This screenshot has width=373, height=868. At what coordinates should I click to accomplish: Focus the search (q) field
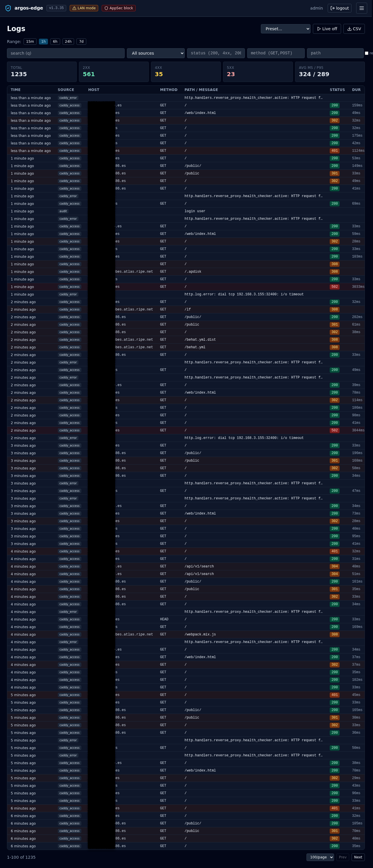66,53
